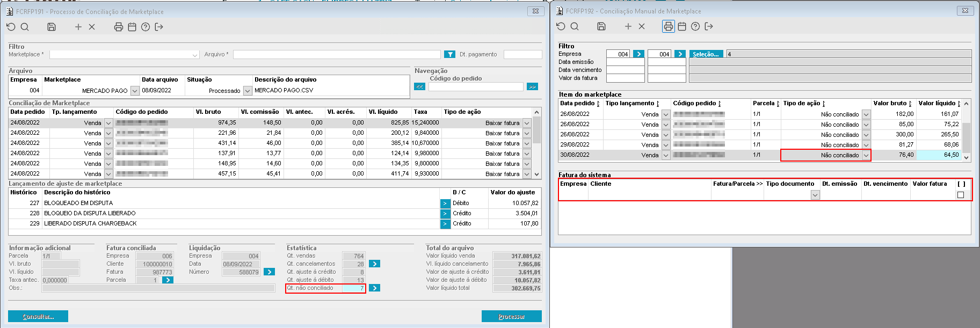
Task: Click search magnifier icon in FCRFP191 toolbar
Action: [25, 27]
